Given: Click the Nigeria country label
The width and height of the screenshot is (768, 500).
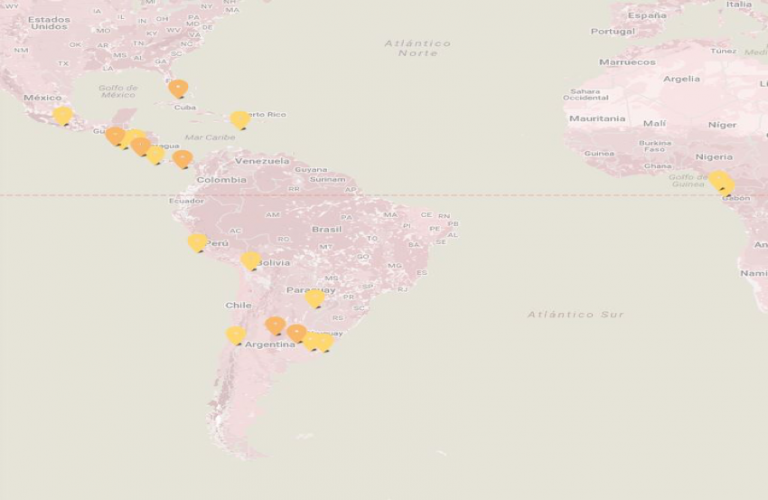Looking at the screenshot, I should pos(714,157).
